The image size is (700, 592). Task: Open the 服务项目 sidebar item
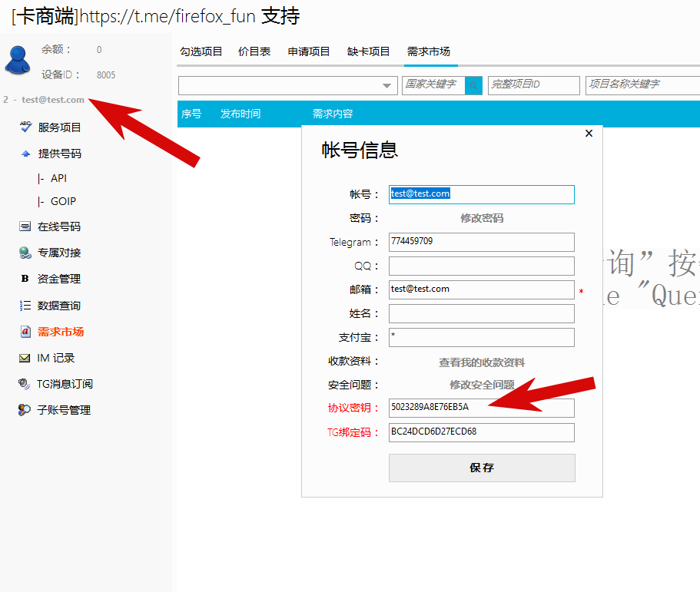tap(59, 127)
